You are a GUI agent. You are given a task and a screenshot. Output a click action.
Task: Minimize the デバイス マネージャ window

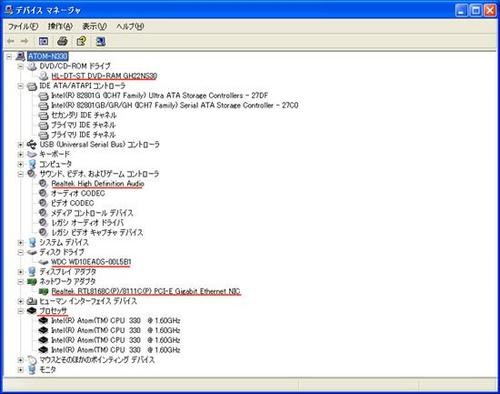point(461,10)
